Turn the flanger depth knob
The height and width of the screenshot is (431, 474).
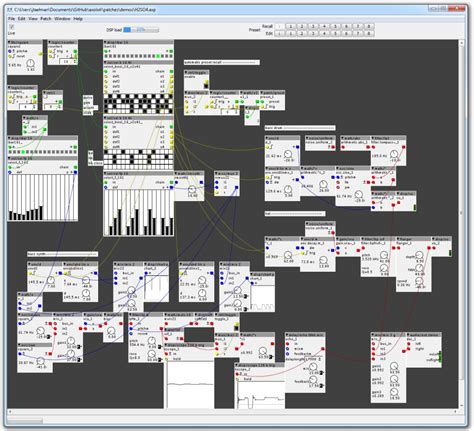[419, 256]
